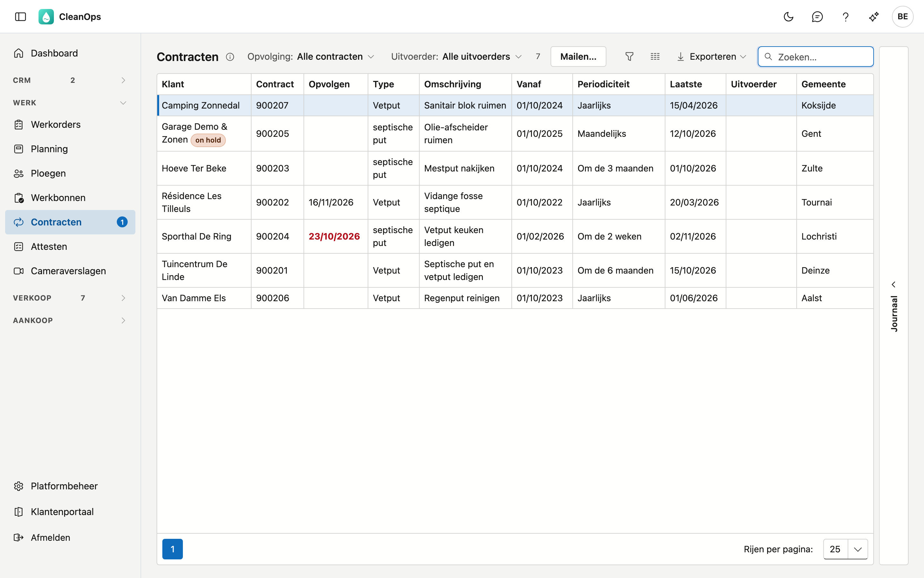924x578 pixels.
Task: Click the on hold badge
Action: point(208,140)
